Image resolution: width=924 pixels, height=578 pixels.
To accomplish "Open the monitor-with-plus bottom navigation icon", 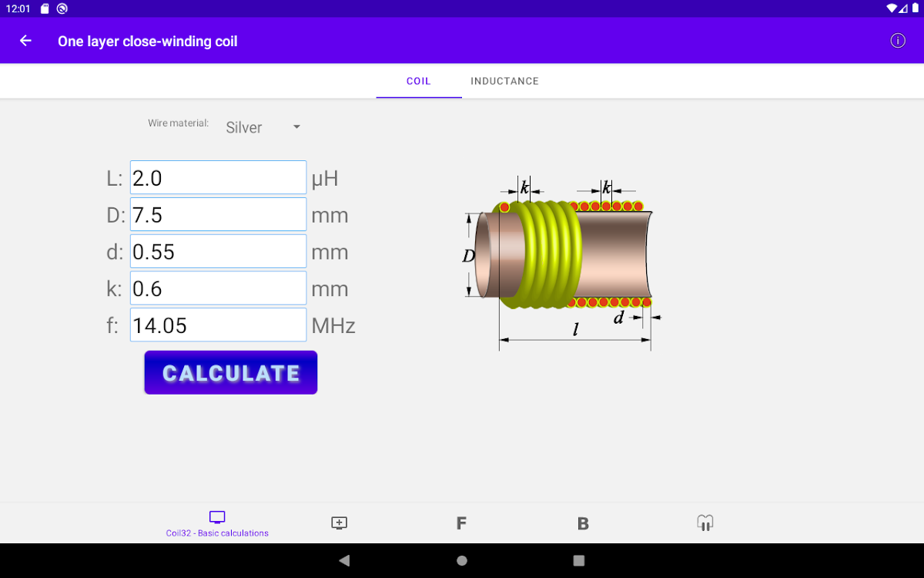I will pyautogui.click(x=339, y=523).
